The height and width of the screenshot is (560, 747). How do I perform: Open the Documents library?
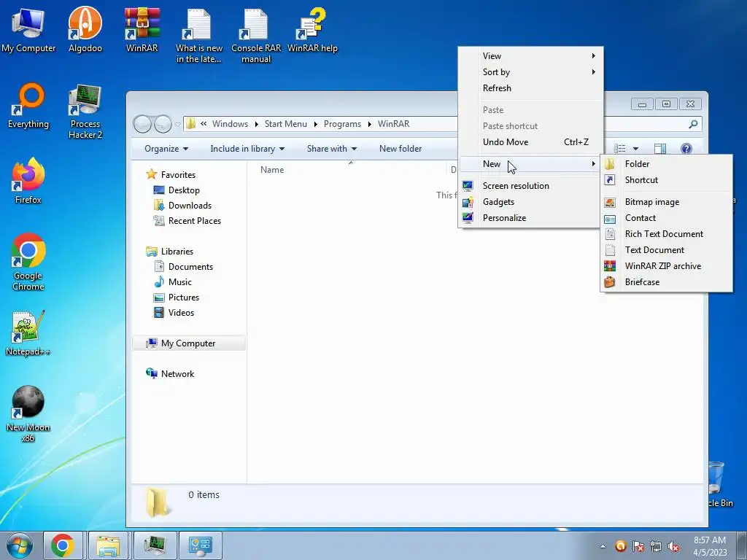[183, 267]
